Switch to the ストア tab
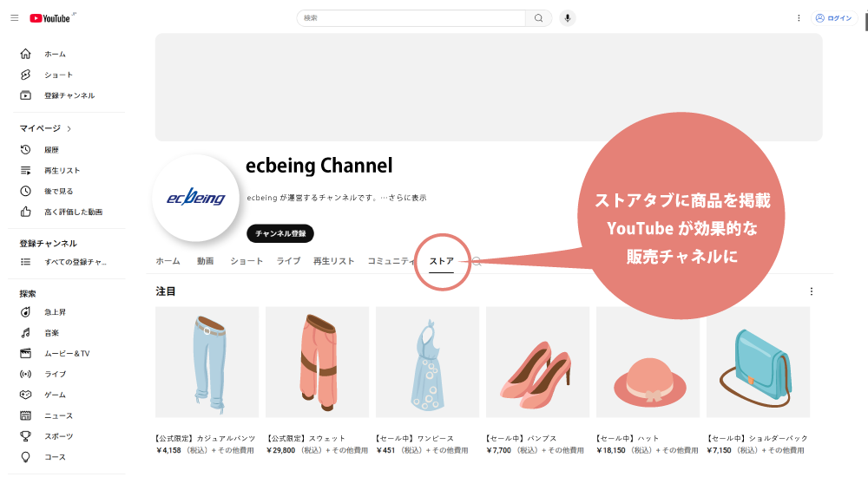Viewport: 868px width, 477px height. (x=442, y=261)
